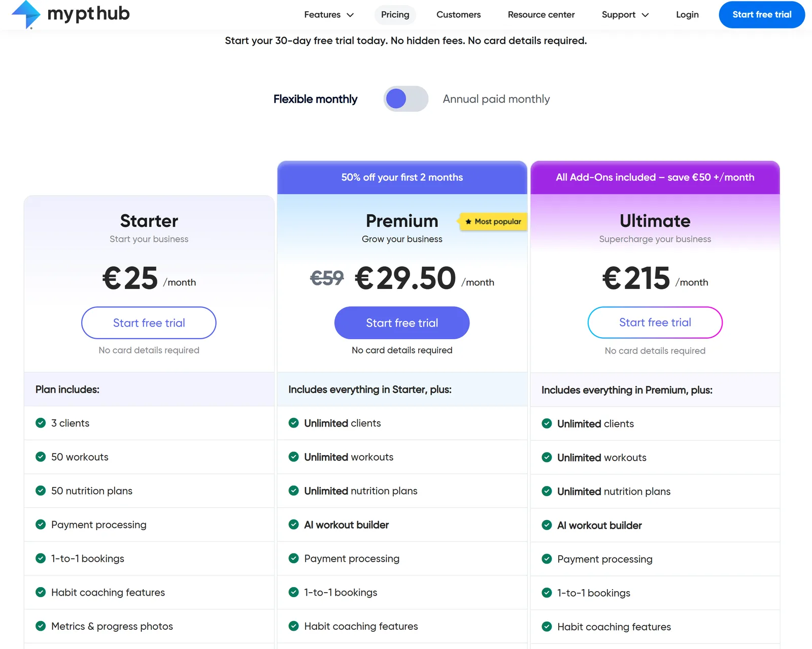Click Start free trial in header
The width and height of the screenshot is (812, 649).
click(762, 15)
